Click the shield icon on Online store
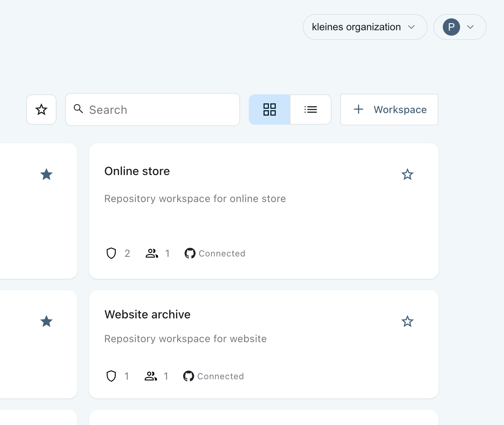Image resolution: width=504 pixels, height=425 pixels. click(111, 253)
